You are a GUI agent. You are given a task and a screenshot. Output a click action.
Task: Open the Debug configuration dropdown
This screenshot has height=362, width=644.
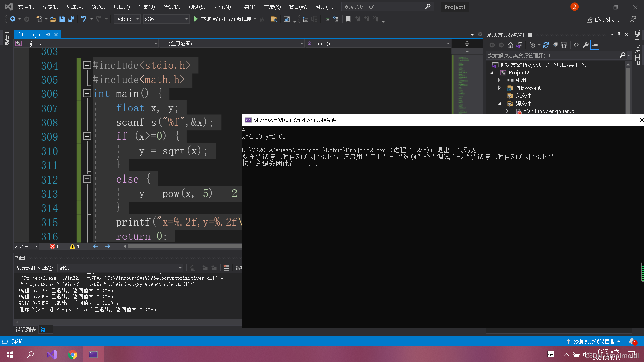127,19
